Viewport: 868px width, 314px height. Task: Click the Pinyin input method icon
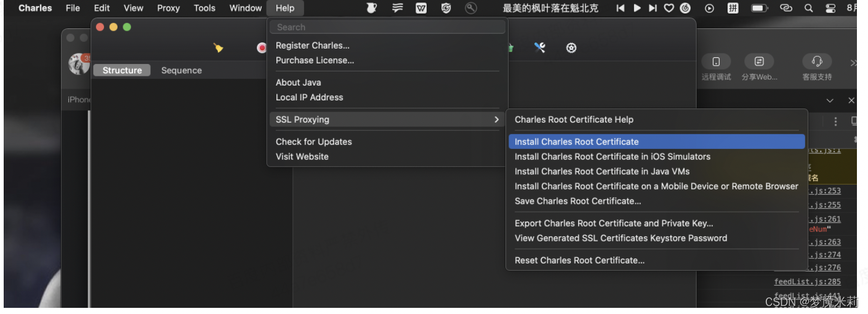pos(733,8)
